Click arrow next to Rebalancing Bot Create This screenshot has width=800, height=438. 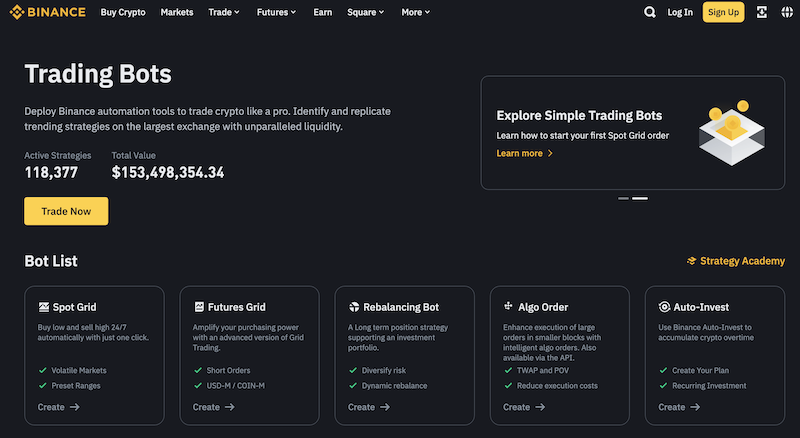[x=385, y=407]
